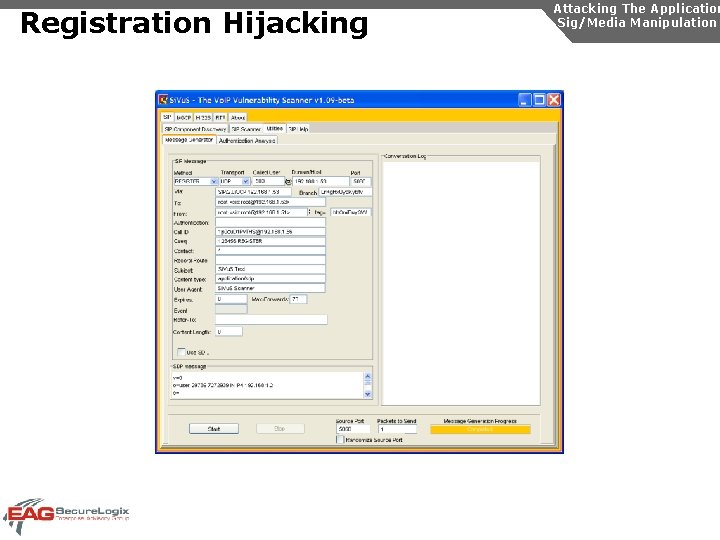Open the About tab
The image size is (720, 540).
tap(238, 118)
